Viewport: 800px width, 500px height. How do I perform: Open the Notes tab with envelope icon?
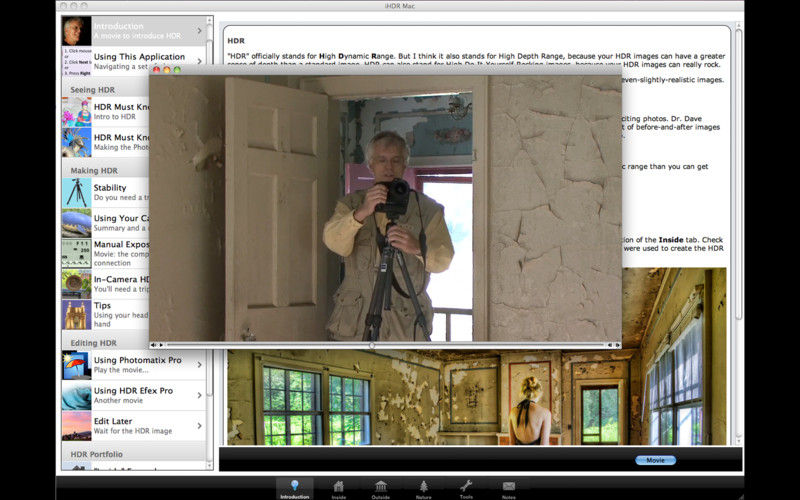click(x=509, y=489)
